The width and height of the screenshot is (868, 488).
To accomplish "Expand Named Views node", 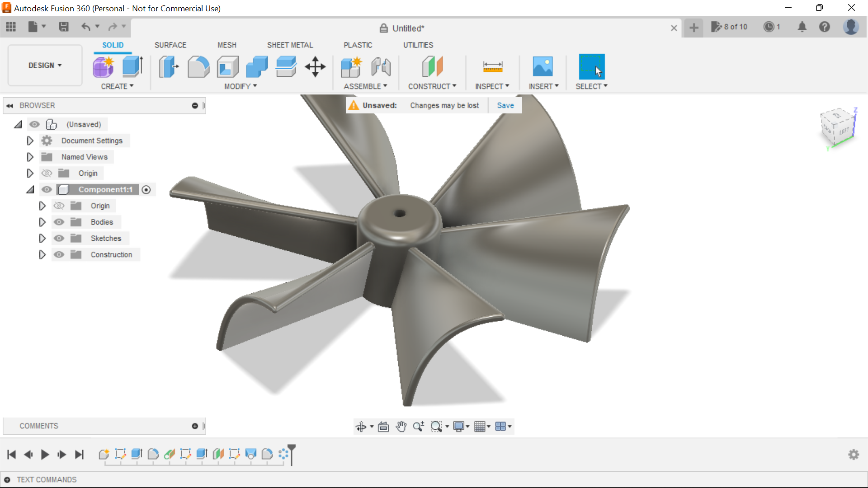I will click(x=30, y=157).
